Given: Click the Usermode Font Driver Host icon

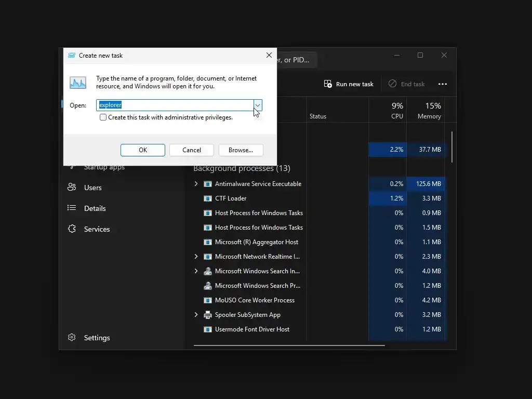Looking at the screenshot, I should pos(208,329).
